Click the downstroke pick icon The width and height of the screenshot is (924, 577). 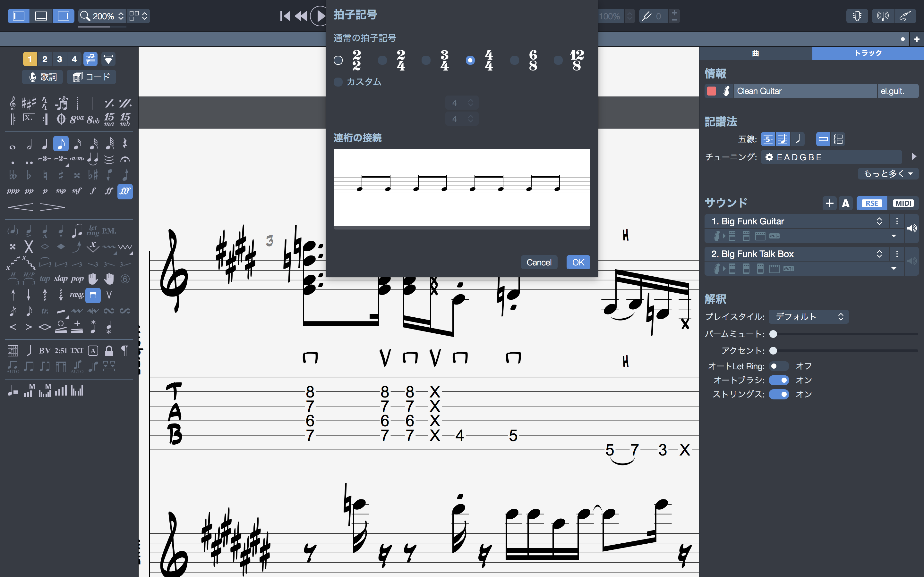(x=93, y=295)
